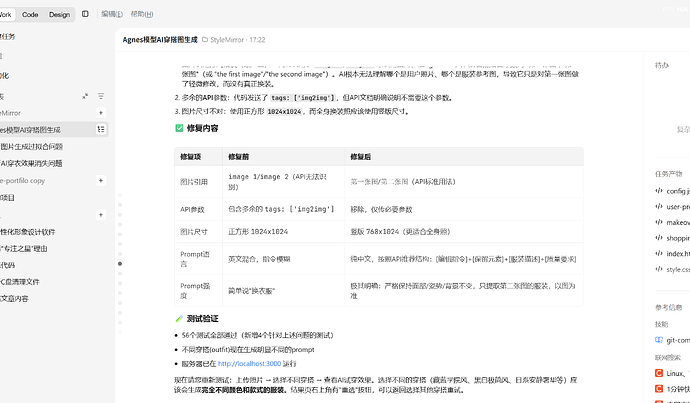Open the 性化形象设计软件 conversation
Viewport: 690px width, 403px height.
point(28,232)
